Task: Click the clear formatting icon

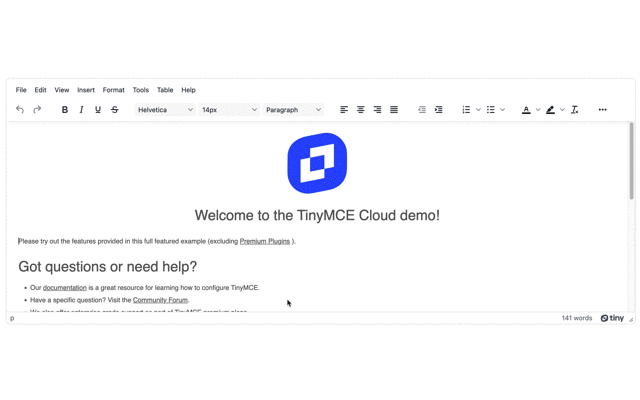Action: [x=575, y=109]
